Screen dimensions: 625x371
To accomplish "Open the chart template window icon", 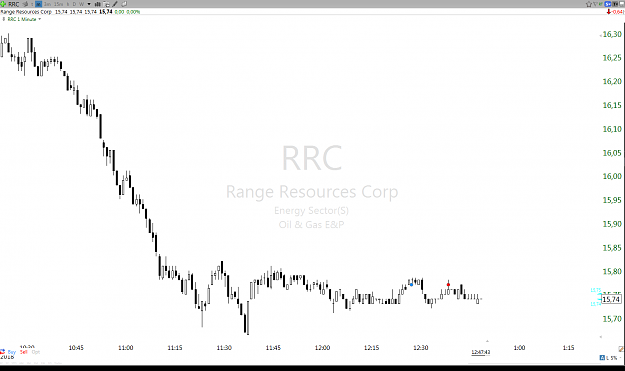I will click(x=106, y=4).
